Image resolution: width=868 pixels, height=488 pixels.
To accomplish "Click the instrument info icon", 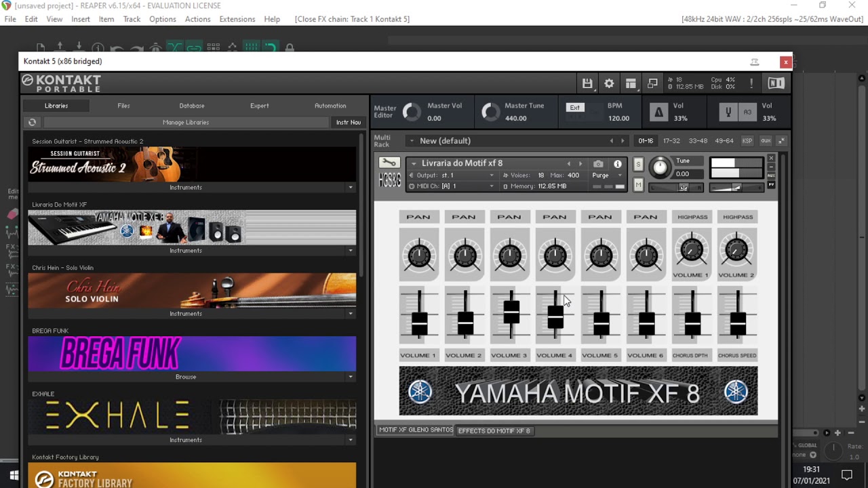I will [x=617, y=164].
